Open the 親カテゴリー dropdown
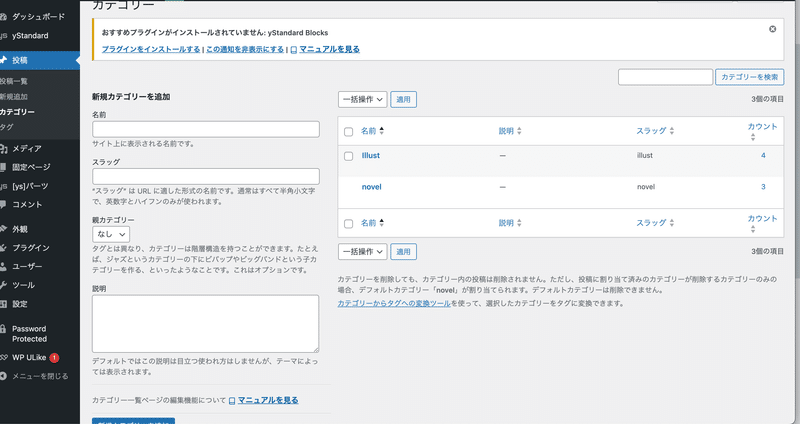 [111, 234]
